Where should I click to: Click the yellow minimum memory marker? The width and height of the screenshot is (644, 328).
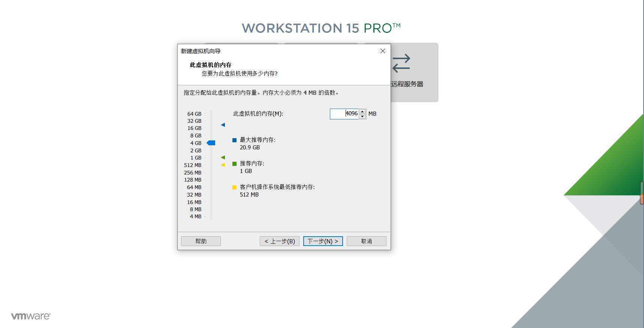[x=223, y=165]
